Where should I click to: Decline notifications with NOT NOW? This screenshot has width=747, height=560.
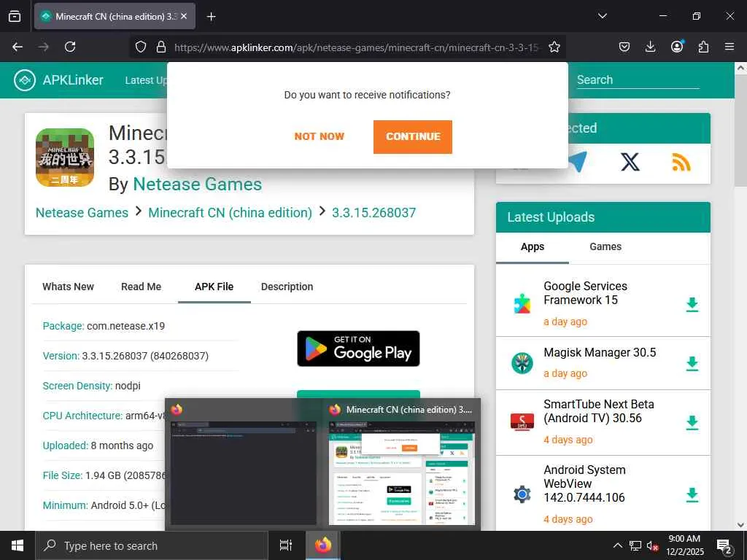pyautogui.click(x=320, y=136)
